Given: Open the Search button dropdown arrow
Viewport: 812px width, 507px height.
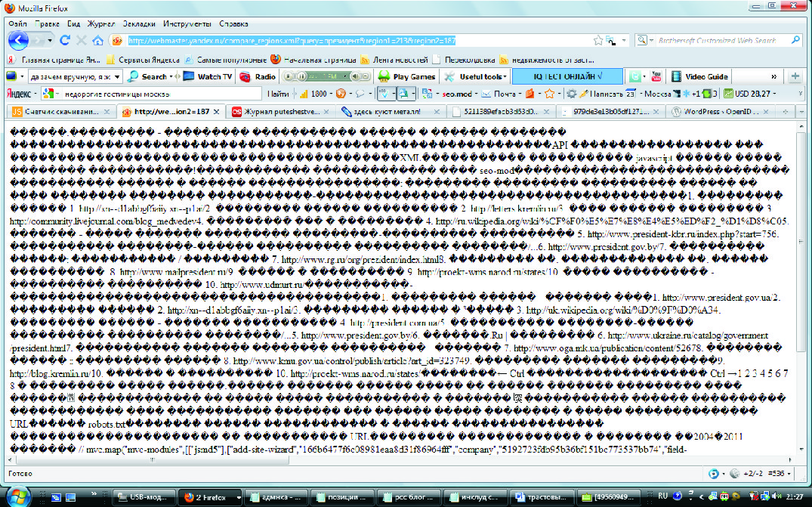Looking at the screenshot, I should coord(171,76).
